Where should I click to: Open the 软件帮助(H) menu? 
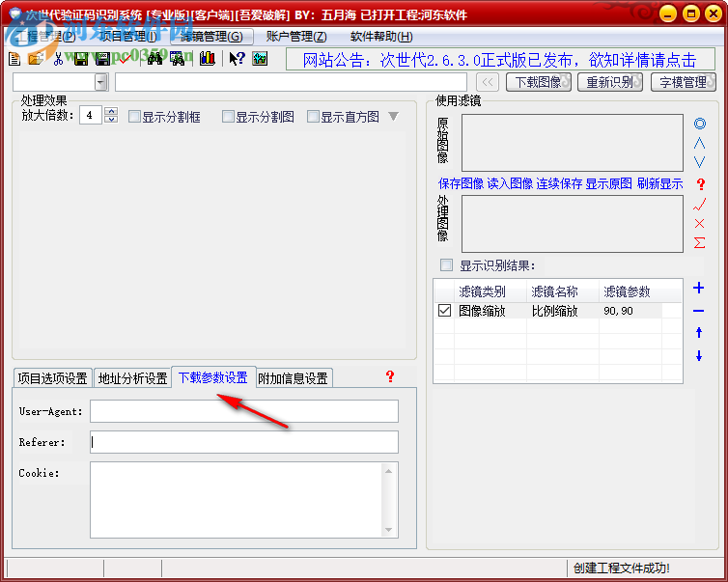(381, 37)
